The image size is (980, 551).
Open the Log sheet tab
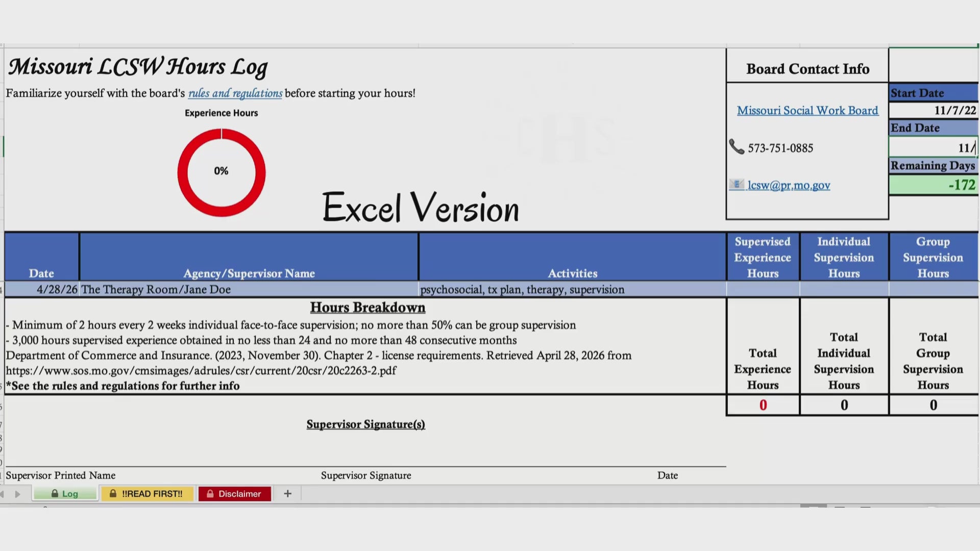coord(65,493)
